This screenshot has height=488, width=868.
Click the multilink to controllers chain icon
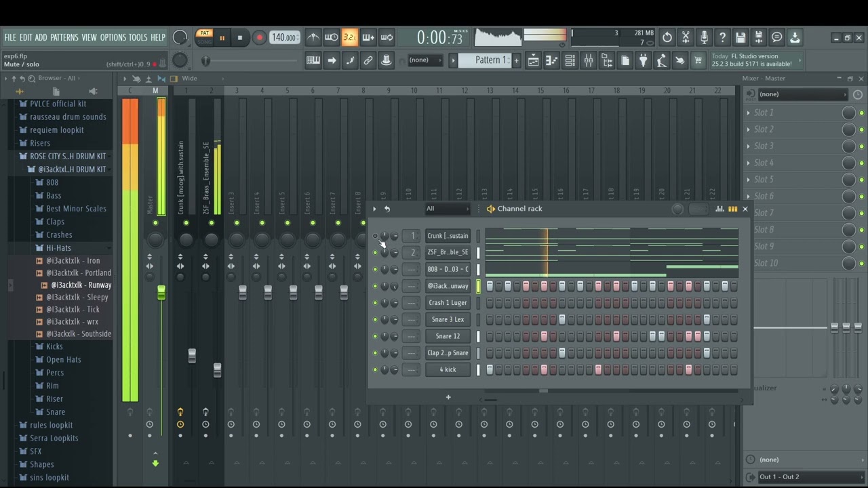(368, 60)
